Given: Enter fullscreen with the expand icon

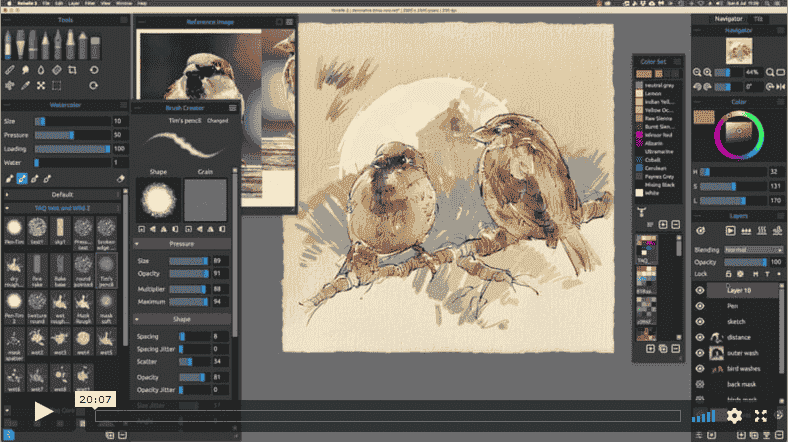Looking at the screenshot, I should [761, 415].
